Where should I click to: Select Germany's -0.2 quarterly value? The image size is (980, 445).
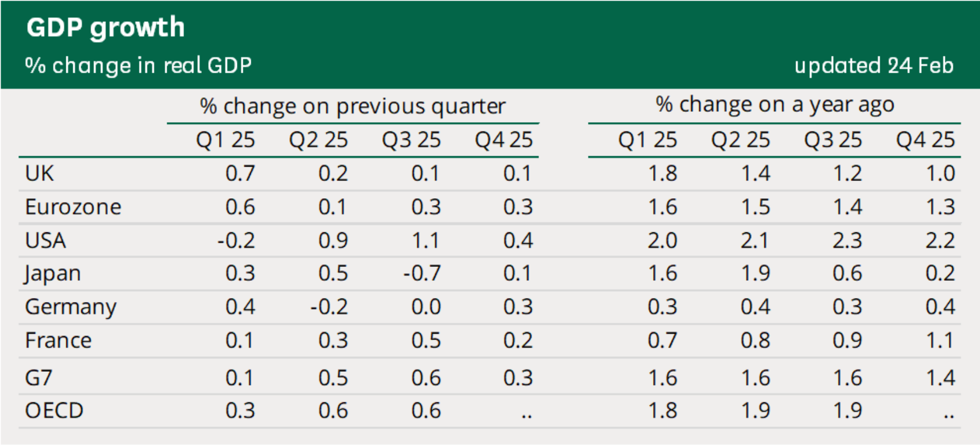coord(329,307)
